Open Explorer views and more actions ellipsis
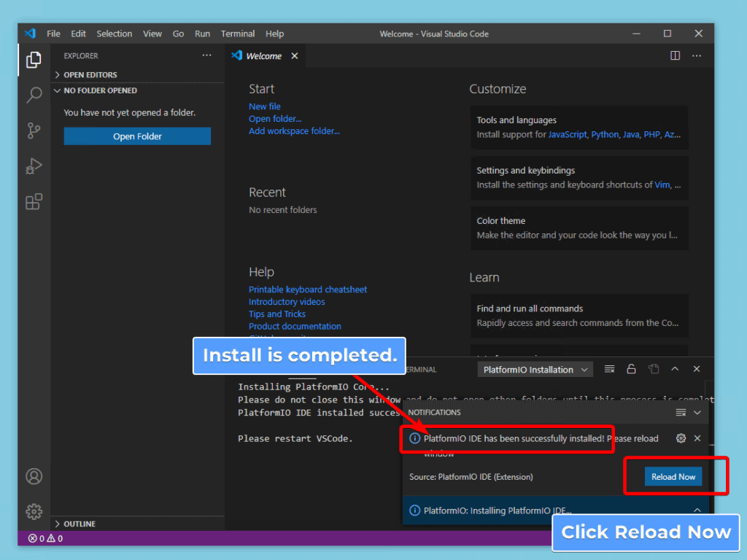Image resolution: width=747 pixels, height=560 pixels. tap(206, 55)
